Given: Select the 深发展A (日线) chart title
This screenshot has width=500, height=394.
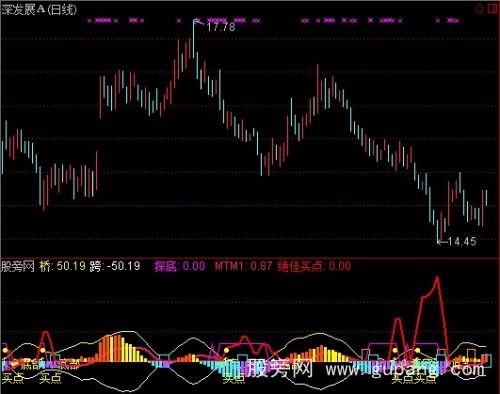Looking at the screenshot, I should click(x=39, y=9).
